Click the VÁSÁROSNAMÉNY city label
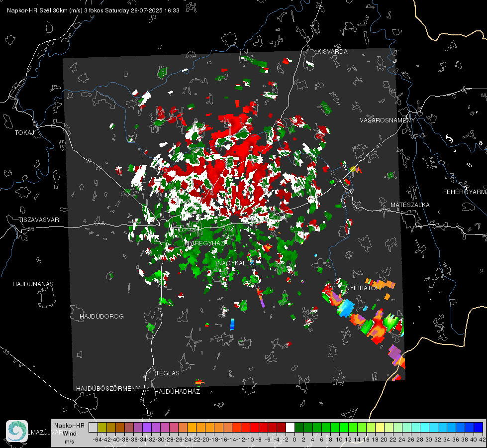The height and width of the screenshot is (448, 487). click(x=388, y=120)
